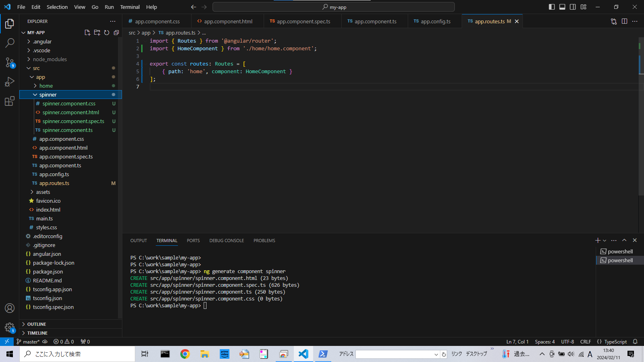644x362 pixels.
Task: Collapse the src folder
Action: tap(70, 68)
